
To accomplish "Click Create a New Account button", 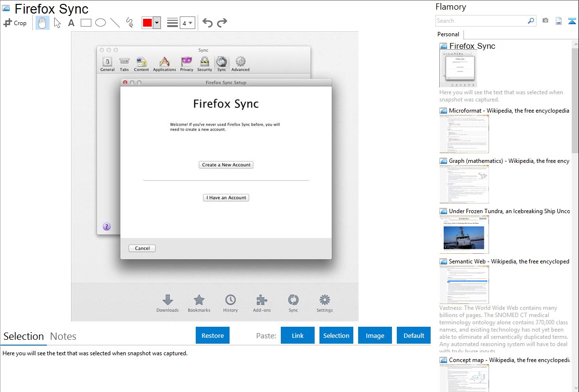I will [x=226, y=165].
